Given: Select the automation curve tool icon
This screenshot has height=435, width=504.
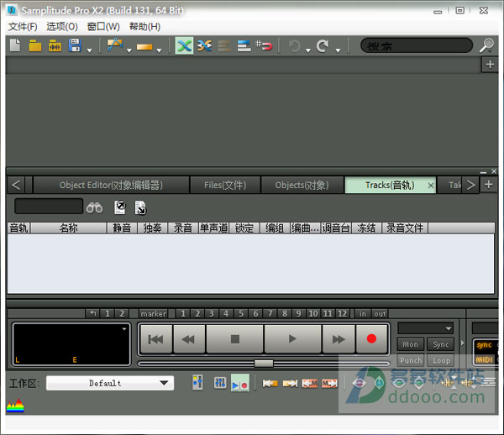Looking at the screenshot, I should click(x=115, y=45).
